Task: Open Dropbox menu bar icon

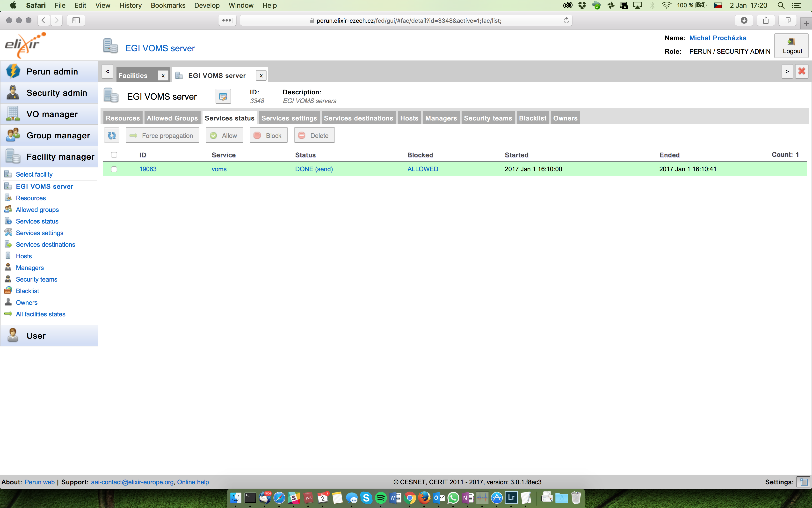Action: [x=582, y=5]
